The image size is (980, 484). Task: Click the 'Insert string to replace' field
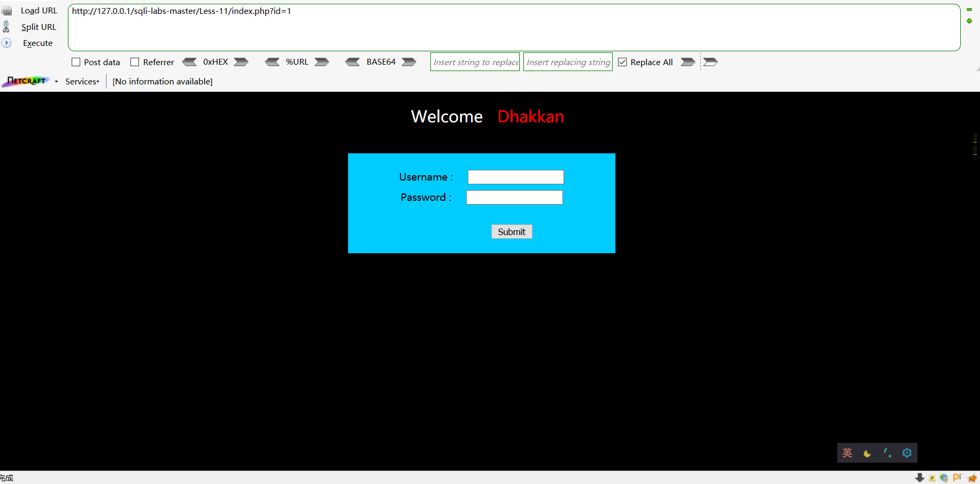point(475,62)
